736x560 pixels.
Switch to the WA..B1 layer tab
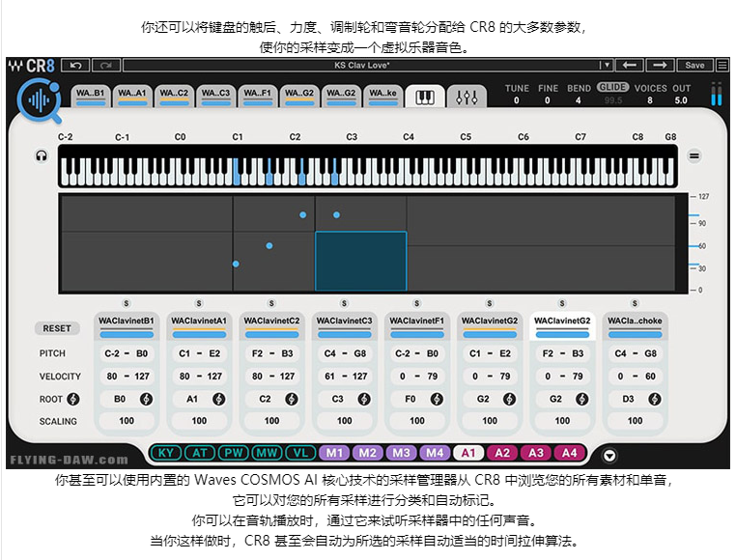pyautogui.click(x=90, y=96)
